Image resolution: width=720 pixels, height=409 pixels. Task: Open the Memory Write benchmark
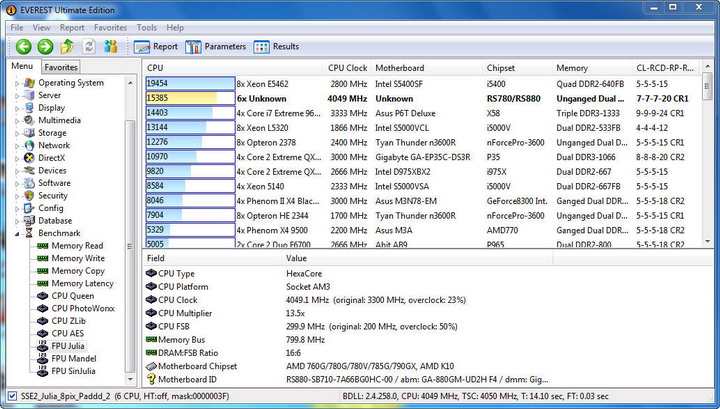pyautogui.click(x=78, y=258)
